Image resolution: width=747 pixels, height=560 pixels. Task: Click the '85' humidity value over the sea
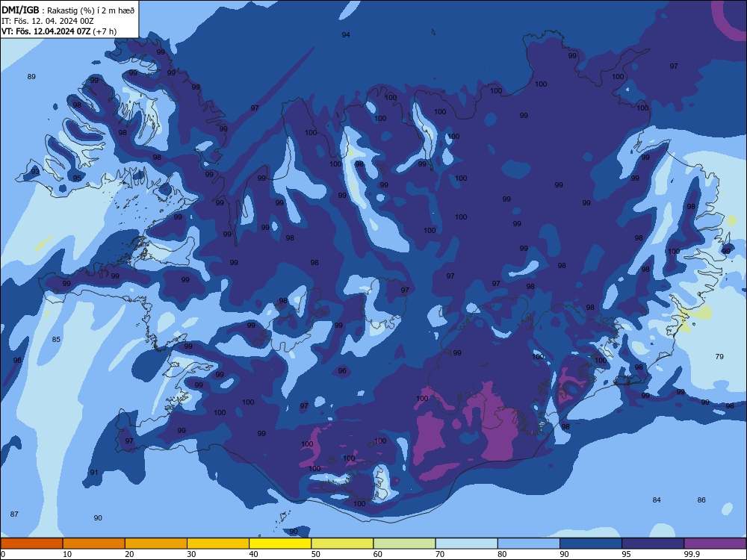tap(56, 340)
